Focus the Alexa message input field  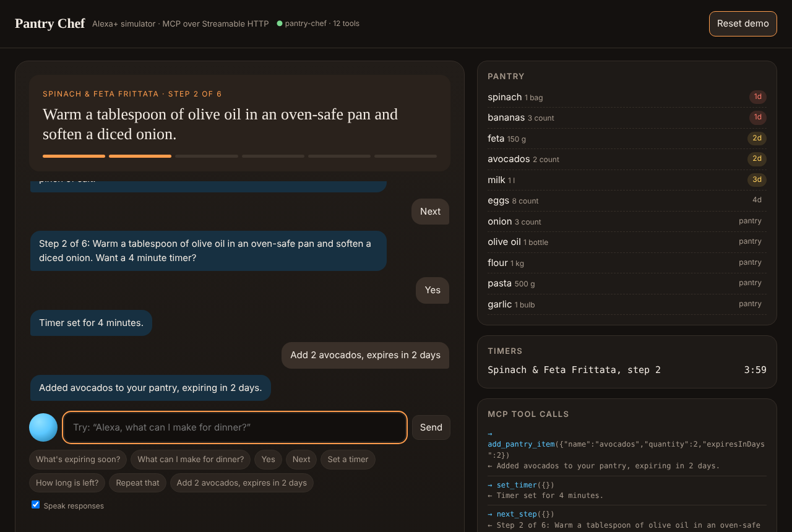[235, 427]
